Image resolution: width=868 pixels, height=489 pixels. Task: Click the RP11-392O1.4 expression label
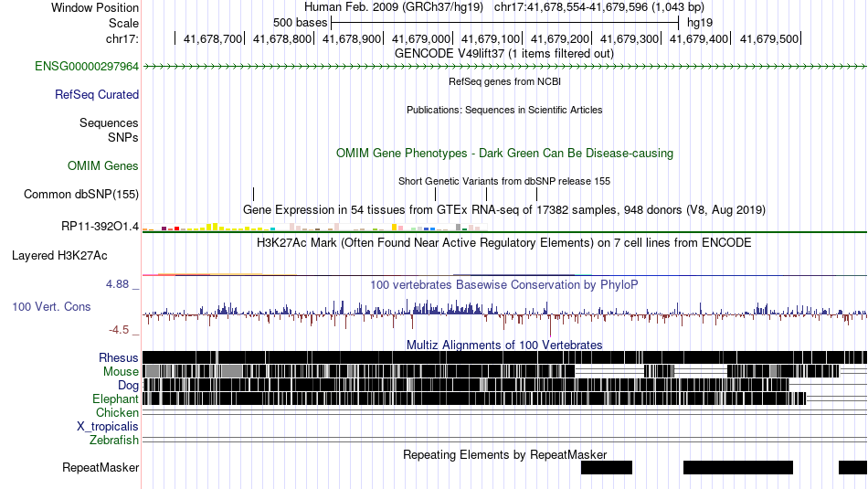coord(101,226)
